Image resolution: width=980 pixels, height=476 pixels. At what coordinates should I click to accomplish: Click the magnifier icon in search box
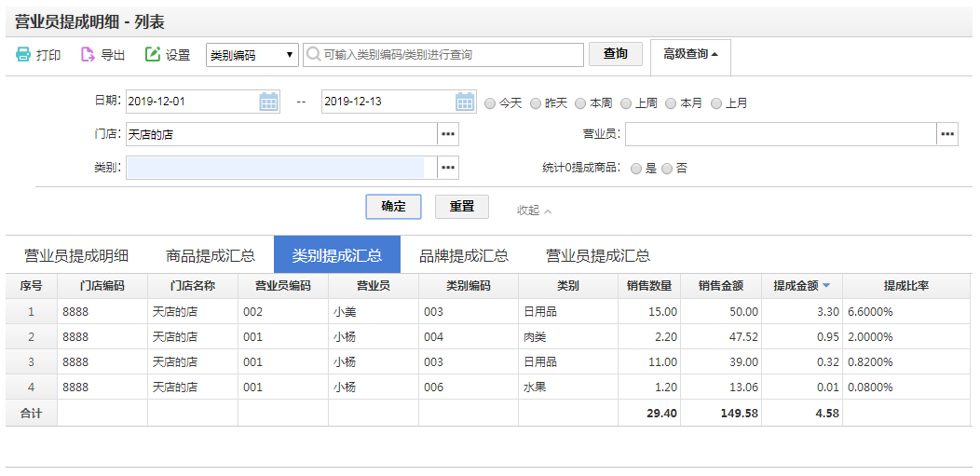pos(314,54)
